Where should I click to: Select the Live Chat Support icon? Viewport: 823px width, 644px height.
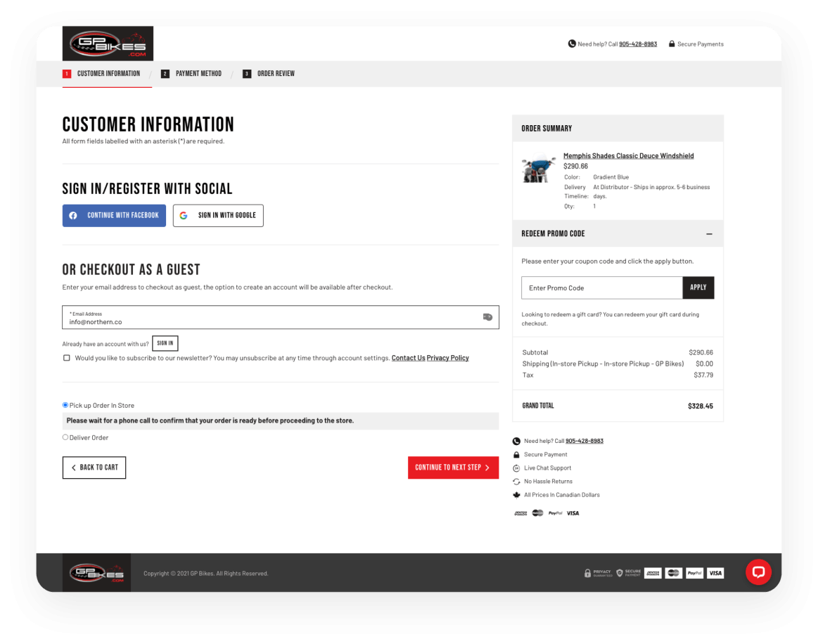click(516, 468)
